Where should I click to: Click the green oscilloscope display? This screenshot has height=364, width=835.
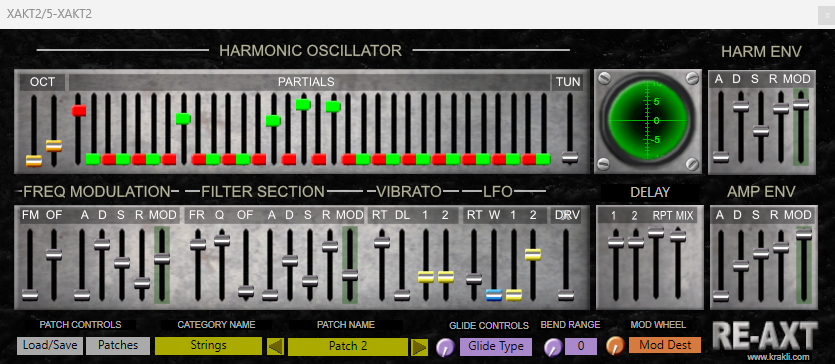645,121
